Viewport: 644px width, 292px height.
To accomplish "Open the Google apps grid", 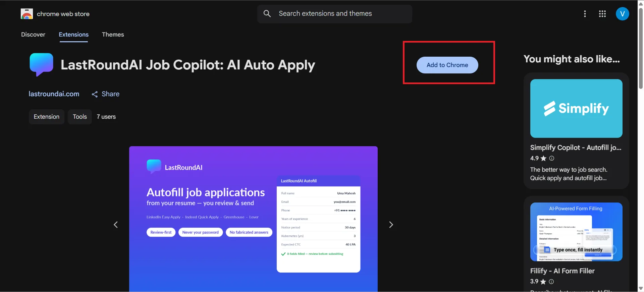I will pyautogui.click(x=602, y=14).
